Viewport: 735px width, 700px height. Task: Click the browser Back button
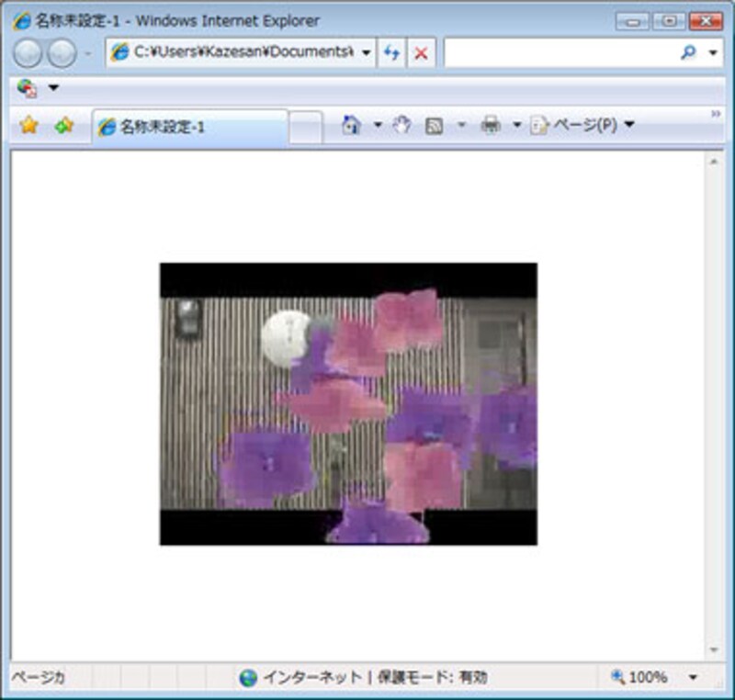coord(28,53)
